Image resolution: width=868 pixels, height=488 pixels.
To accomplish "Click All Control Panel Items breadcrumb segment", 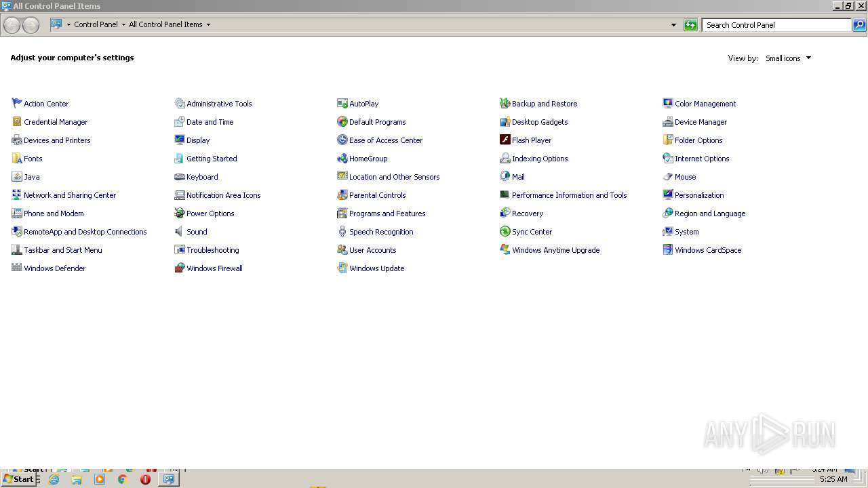I will tap(165, 24).
